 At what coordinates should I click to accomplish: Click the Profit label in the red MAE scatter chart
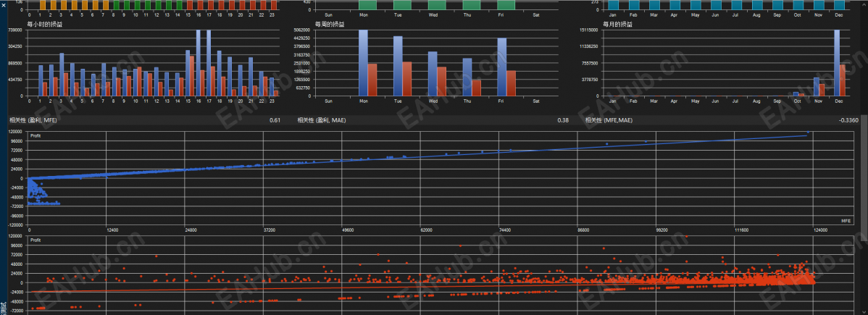click(36, 240)
